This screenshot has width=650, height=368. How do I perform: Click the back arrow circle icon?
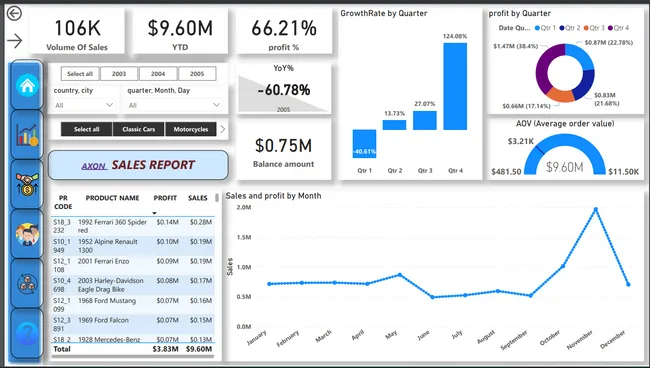click(x=14, y=14)
